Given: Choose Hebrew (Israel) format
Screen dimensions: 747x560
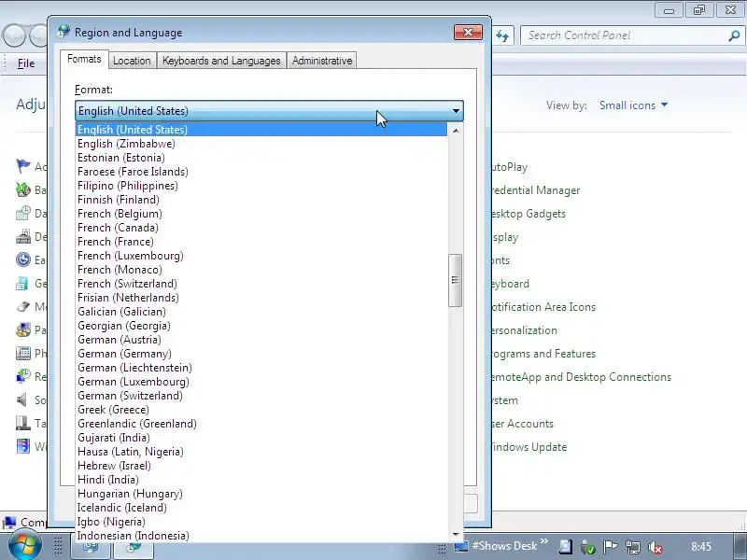Looking at the screenshot, I should pos(261,466).
